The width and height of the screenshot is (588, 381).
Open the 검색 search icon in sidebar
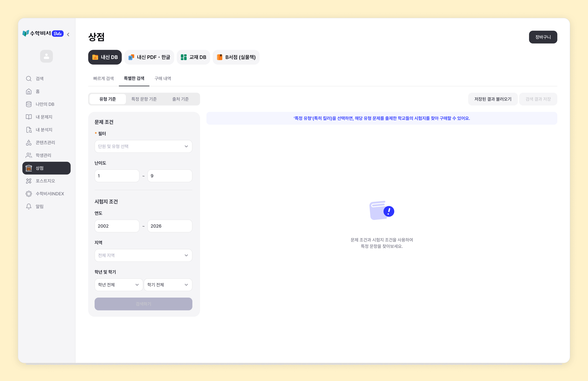29,79
